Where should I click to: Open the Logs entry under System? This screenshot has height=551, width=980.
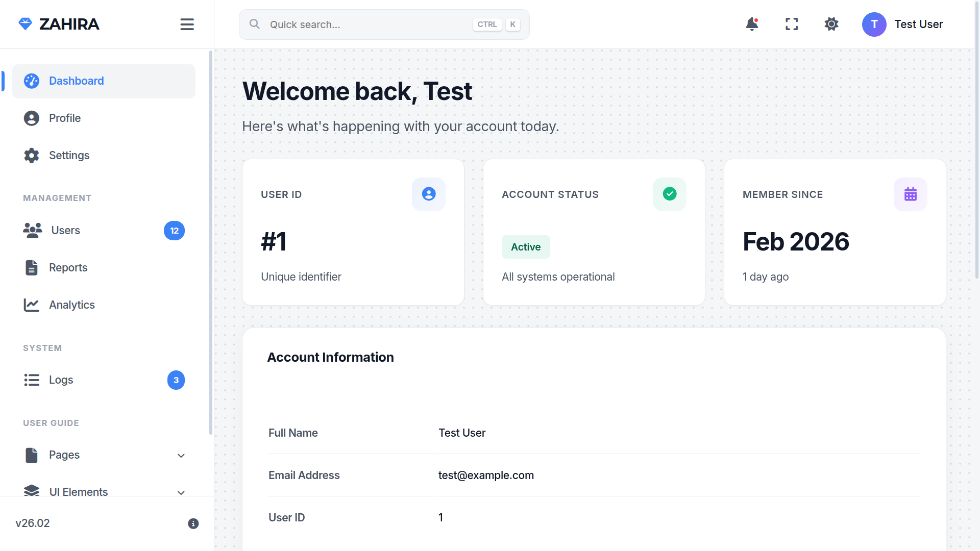point(61,380)
